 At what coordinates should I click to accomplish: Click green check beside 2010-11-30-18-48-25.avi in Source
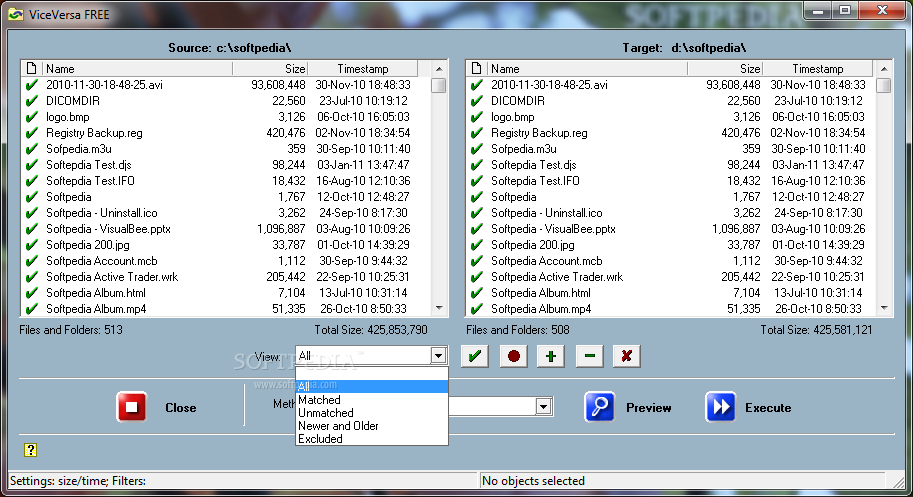tap(31, 85)
